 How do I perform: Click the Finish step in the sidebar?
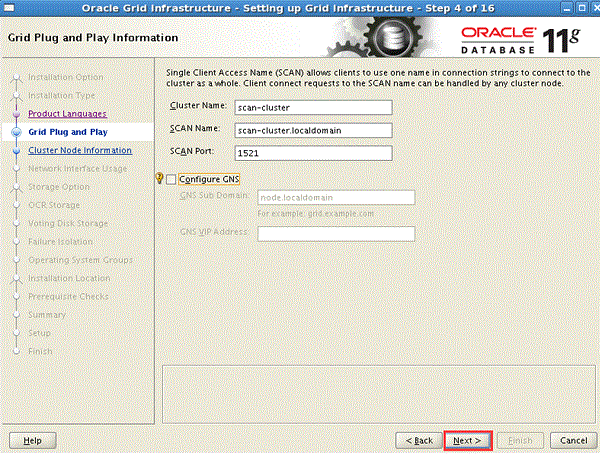click(40, 351)
